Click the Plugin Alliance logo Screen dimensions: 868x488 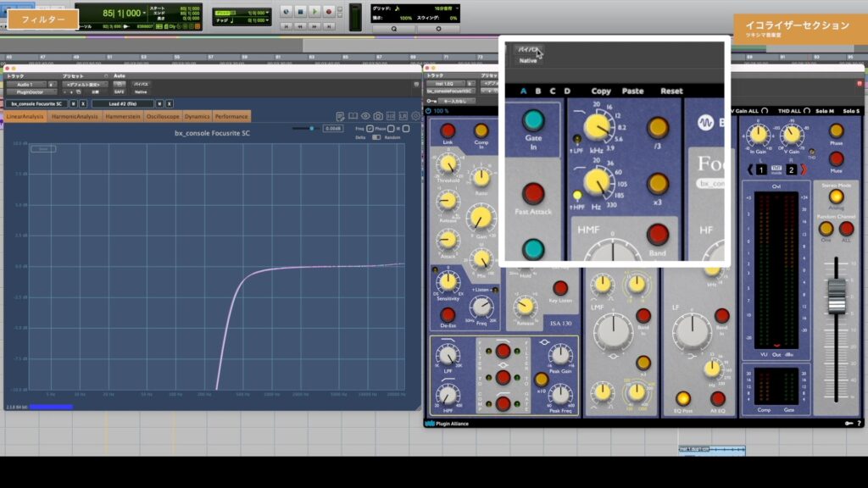(447, 424)
